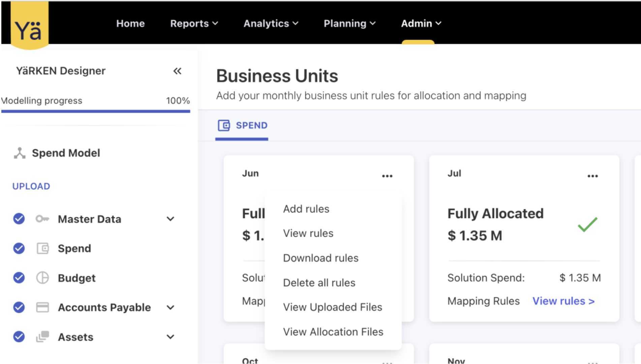Click the Spend Model hierarchy icon
The image size is (641, 364).
point(20,153)
